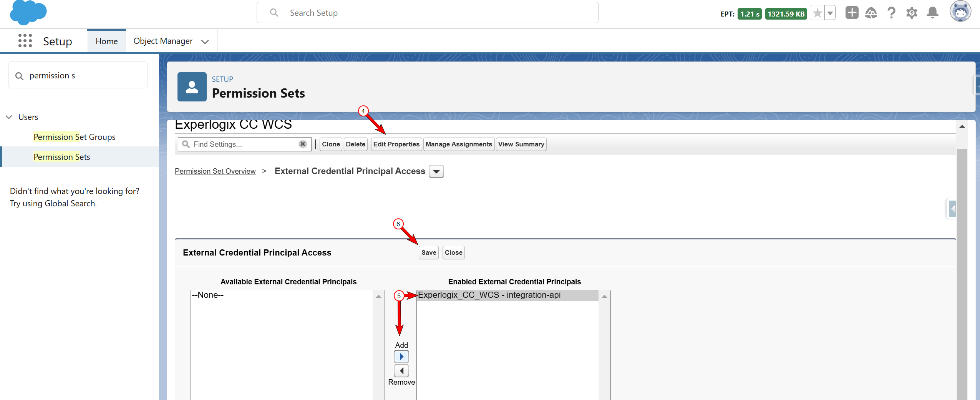Click the Manage Assignments button
The image size is (980, 400).
point(459,144)
